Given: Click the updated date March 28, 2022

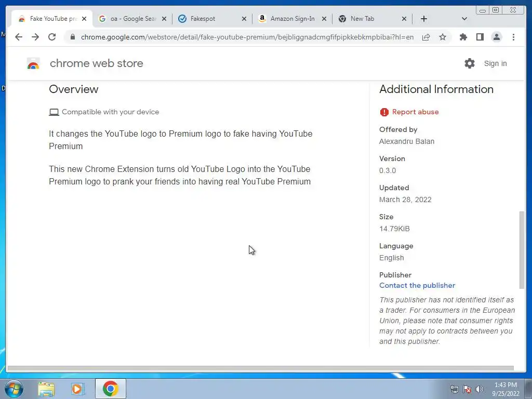Looking at the screenshot, I should 405,199.
